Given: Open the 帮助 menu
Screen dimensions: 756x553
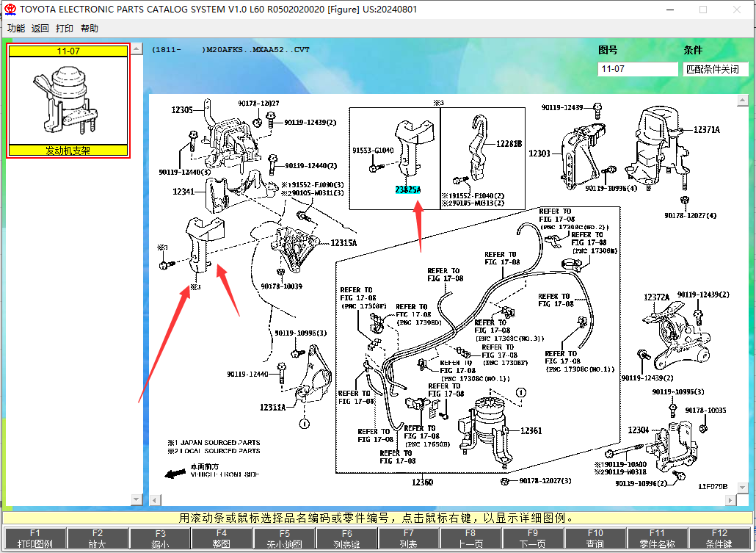Looking at the screenshot, I should coord(90,29).
